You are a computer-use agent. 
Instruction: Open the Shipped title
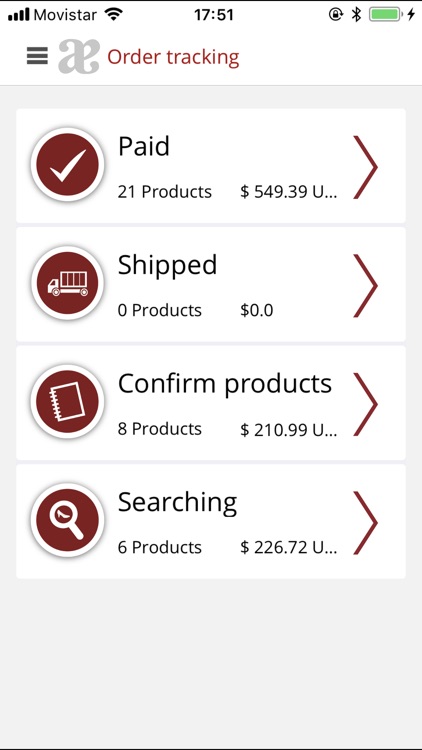[x=167, y=265]
